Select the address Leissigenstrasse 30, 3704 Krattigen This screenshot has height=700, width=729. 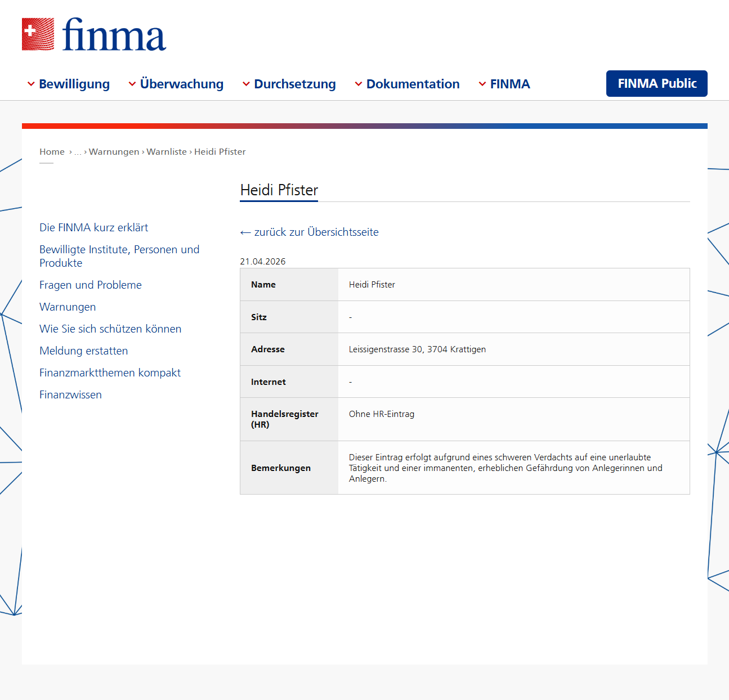click(x=417, y=349)
